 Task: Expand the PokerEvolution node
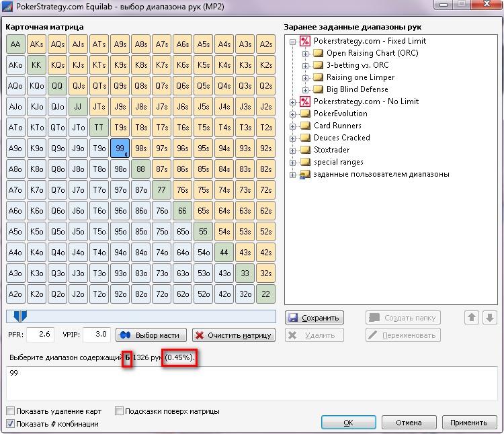pos(292,114)
